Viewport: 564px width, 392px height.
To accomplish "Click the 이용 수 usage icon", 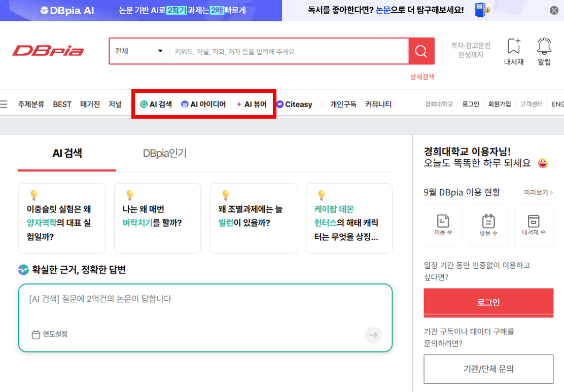I will pyautogui.click(x=443, y=221).
